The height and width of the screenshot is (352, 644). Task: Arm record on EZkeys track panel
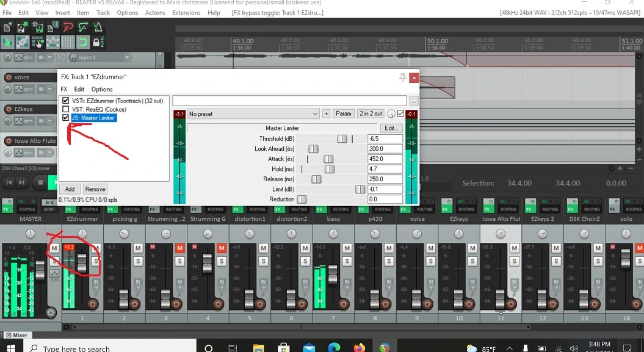pos(8,109)
